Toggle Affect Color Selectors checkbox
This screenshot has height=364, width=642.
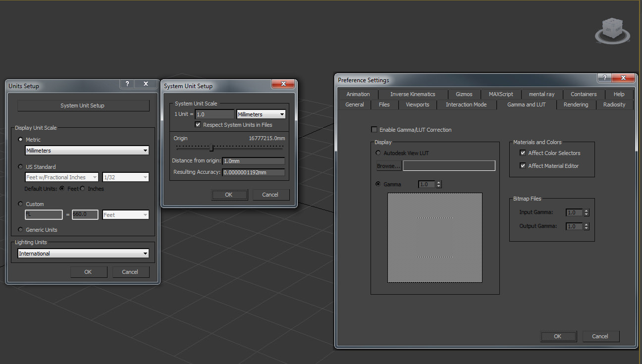click(523, 153)
